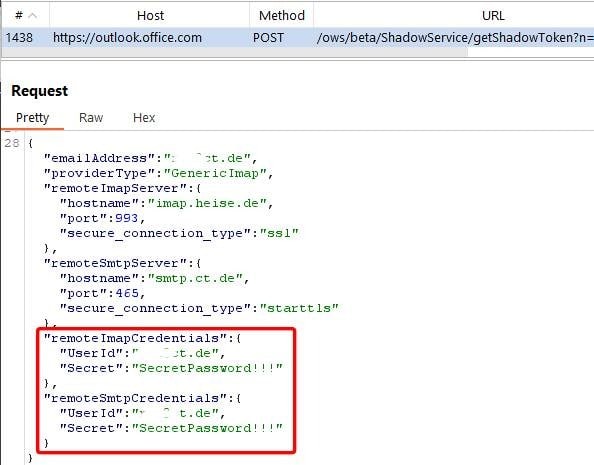Click line number 28 in the gutter
Screen dimensions: 594x465
click(x=12, y=143)
